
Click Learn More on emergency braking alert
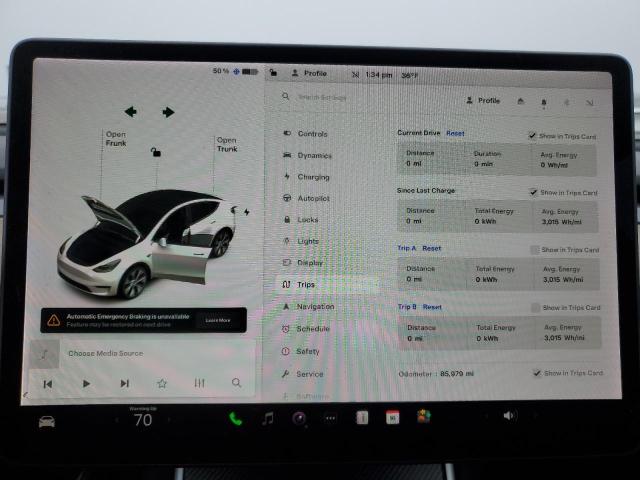click(218, 320)
